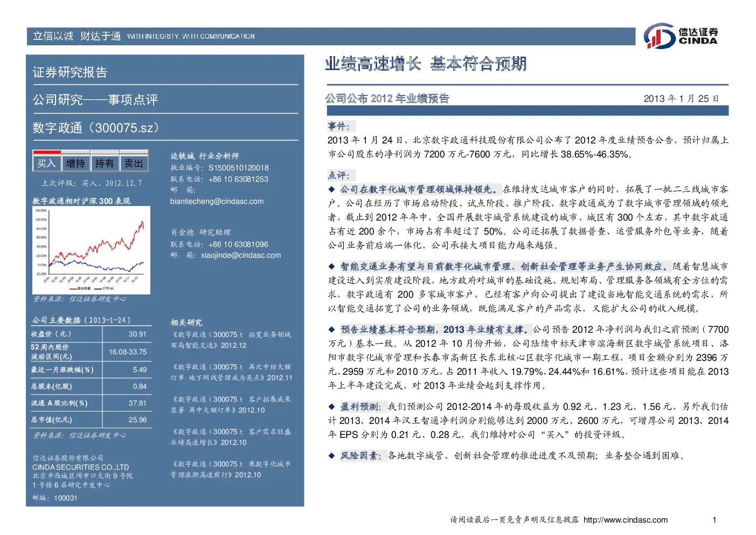The width and height of the screenshot is (756, 535).
Task: Click the header slogan 立信以诚 财达于通
Action: click(x=77, y=36)
